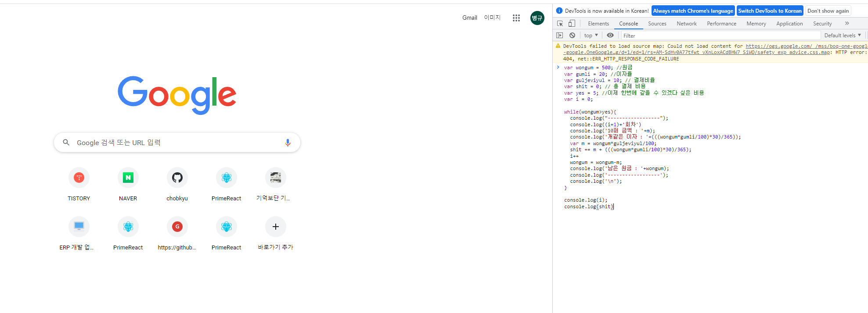Viewport: 868px width, 313px height.
Task: Switch to the Network tab
Action: coord(687,24)
